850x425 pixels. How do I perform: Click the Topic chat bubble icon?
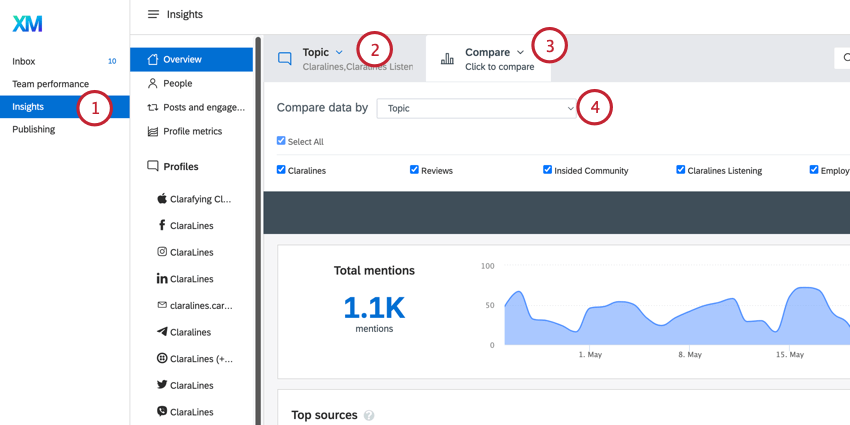point(285,59)
